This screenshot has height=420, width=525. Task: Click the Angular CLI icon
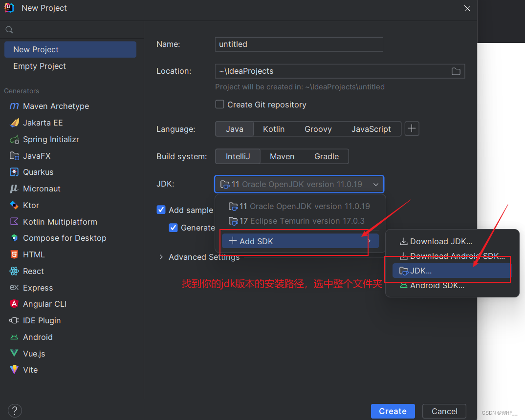click(14, 304)
